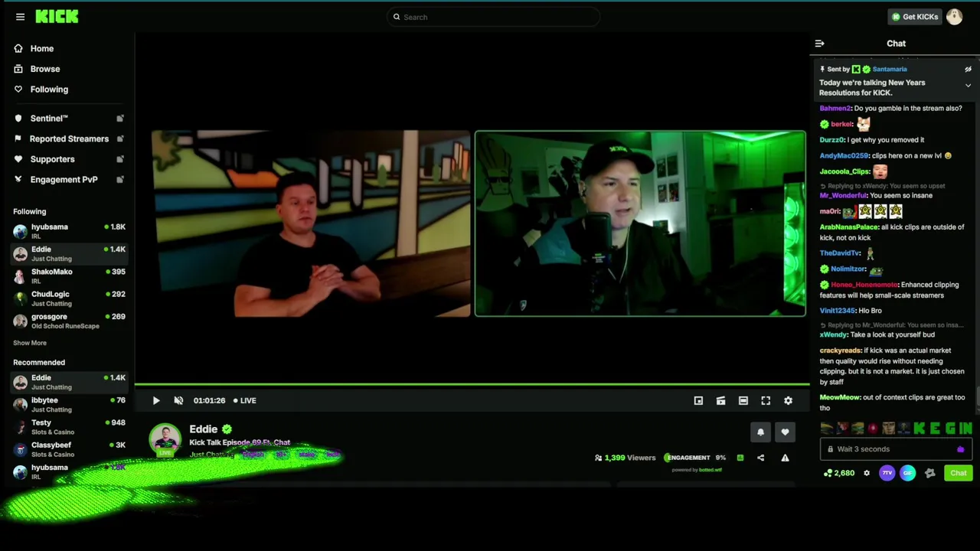Viewport: 980px width, 551px height.
Task: Open the hamburger menu beside KICK logo
Action: pyautogui.click(x=20, y=17)
